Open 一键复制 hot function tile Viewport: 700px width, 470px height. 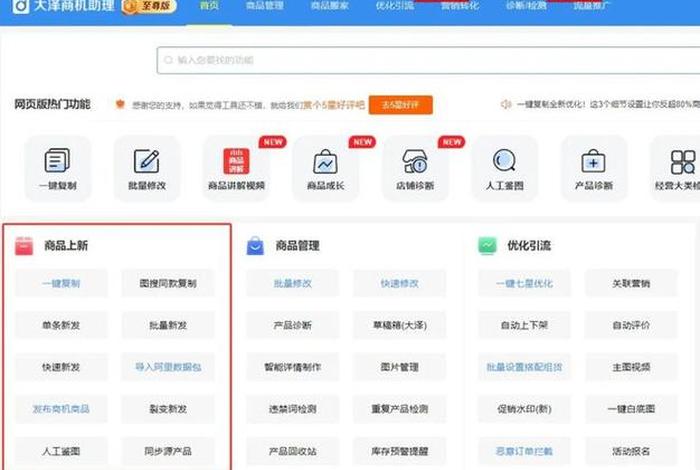[x=58, y=168]
